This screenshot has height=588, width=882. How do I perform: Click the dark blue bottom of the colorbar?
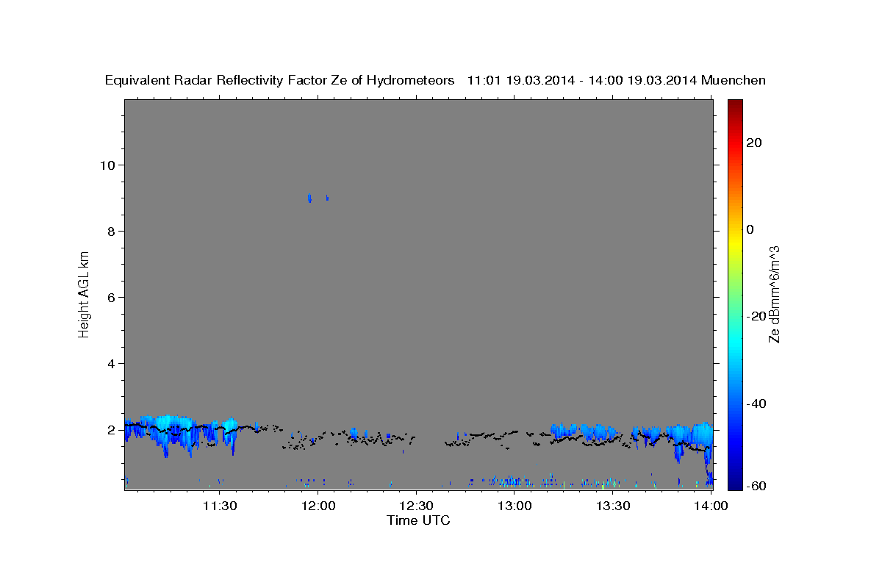(735, 481)
